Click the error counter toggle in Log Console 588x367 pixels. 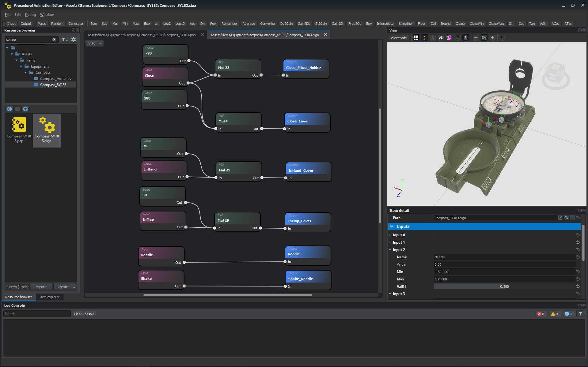(x=541, y=314)
